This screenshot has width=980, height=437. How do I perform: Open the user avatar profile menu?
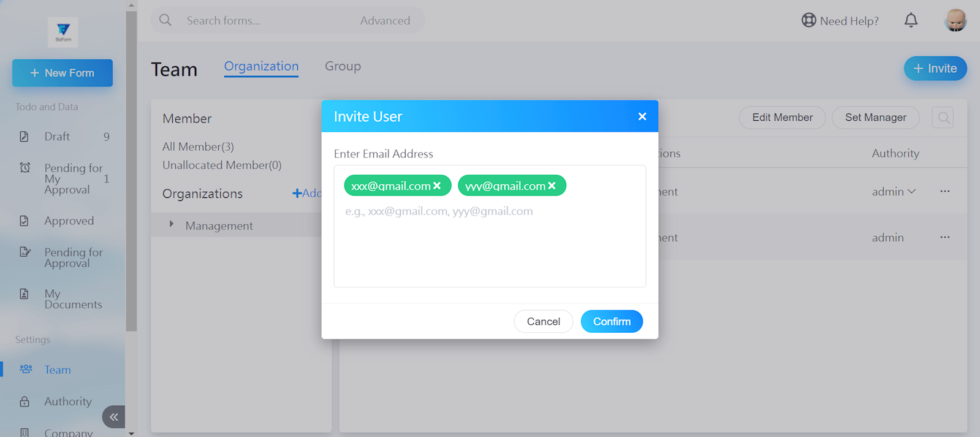click(x=955, y=20)
